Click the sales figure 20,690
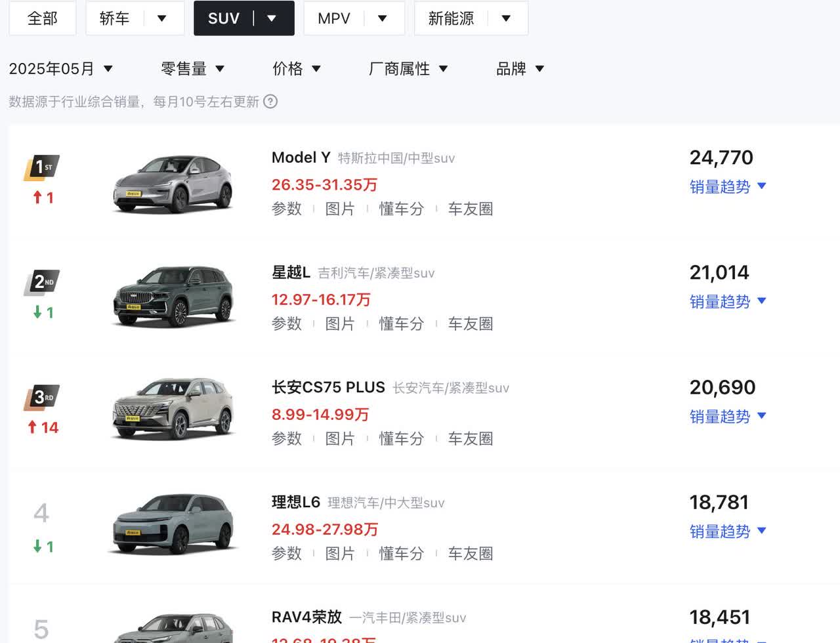The width and height of the screenshot is (840, 643). pyautogui.click(x=723, y=387)
